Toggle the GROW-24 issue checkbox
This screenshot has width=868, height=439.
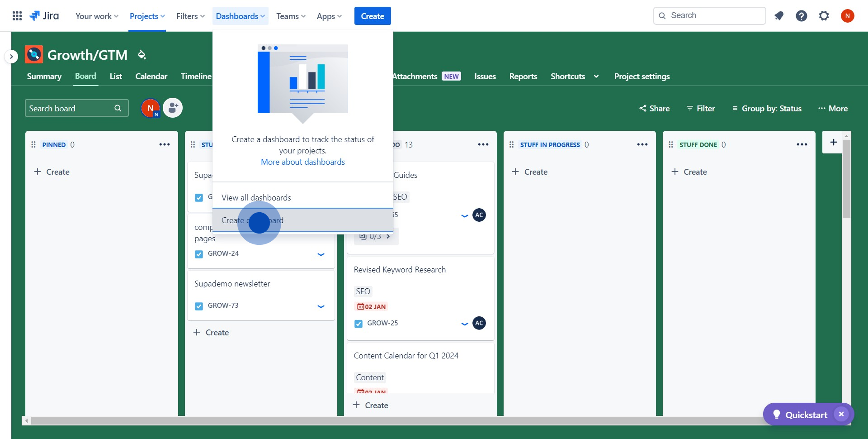click(x=199, y=254)
